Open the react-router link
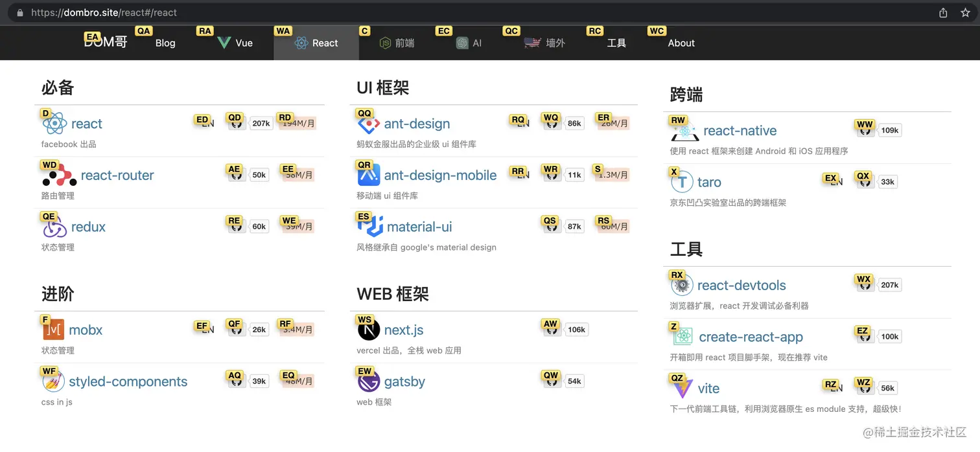980x452 pixels. click(x=117, y=175)
